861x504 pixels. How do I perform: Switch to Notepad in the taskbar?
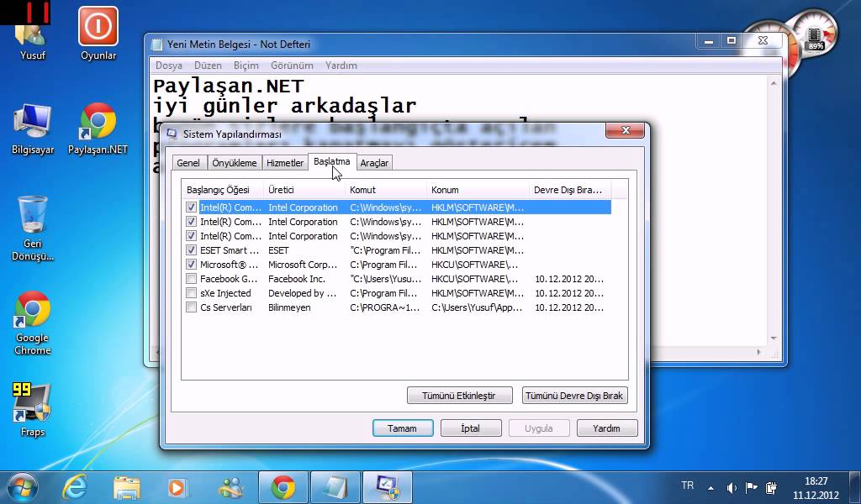tap(335, 487)
